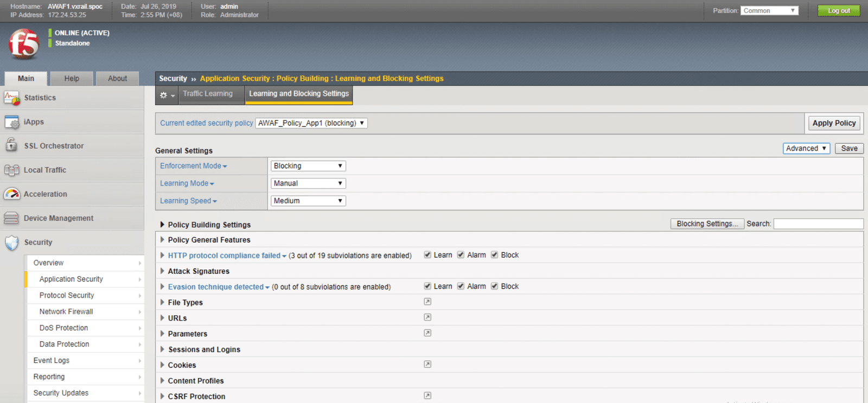Viewport: 868px width, 403px height.
Task: Open File Types pop-out link icon
Action: (427, 302)
